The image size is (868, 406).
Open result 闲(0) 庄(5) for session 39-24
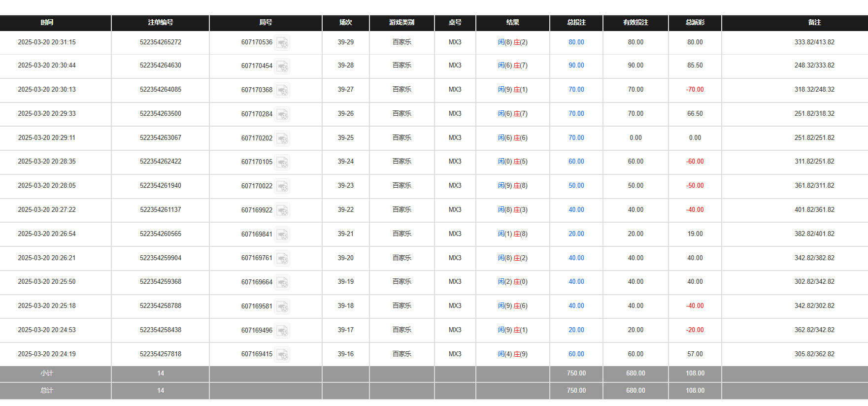(x=512, y=162)
